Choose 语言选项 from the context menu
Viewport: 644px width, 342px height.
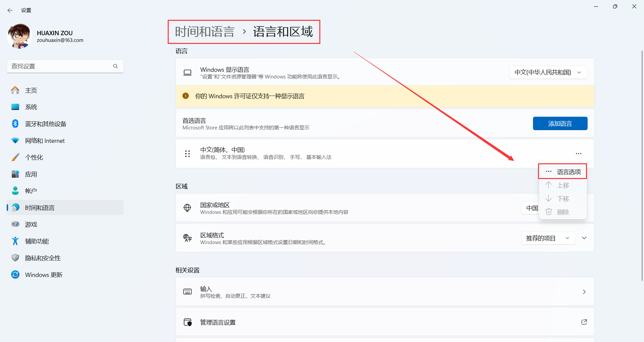(x=563, y=172)
